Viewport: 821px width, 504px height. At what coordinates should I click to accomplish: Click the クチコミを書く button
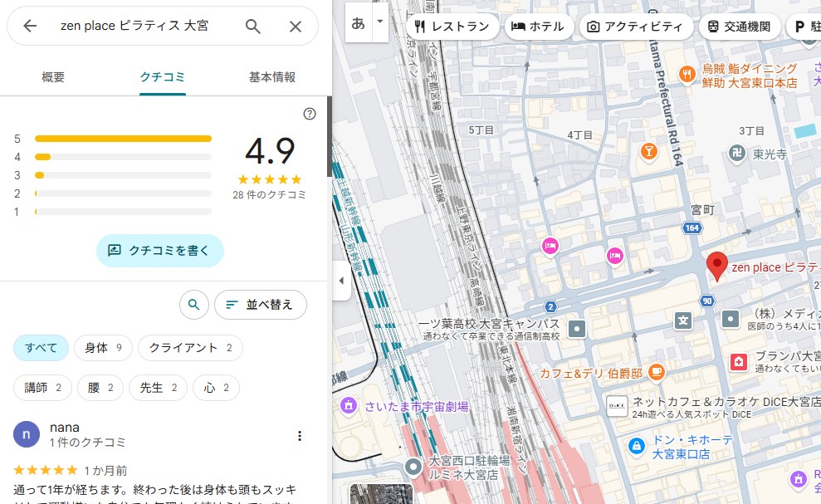[x=160, y=250]
